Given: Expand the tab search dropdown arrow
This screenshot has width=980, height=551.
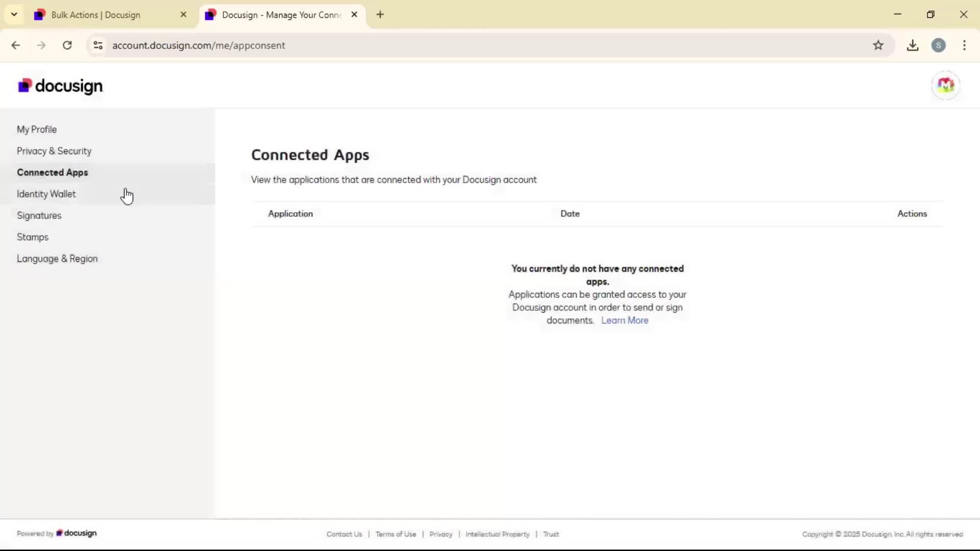Looking at the screenshot, I should [x=14, y=15].
